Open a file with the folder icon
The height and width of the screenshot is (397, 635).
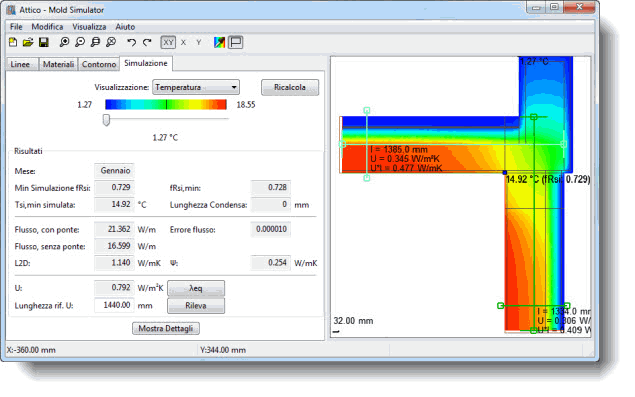28,42
